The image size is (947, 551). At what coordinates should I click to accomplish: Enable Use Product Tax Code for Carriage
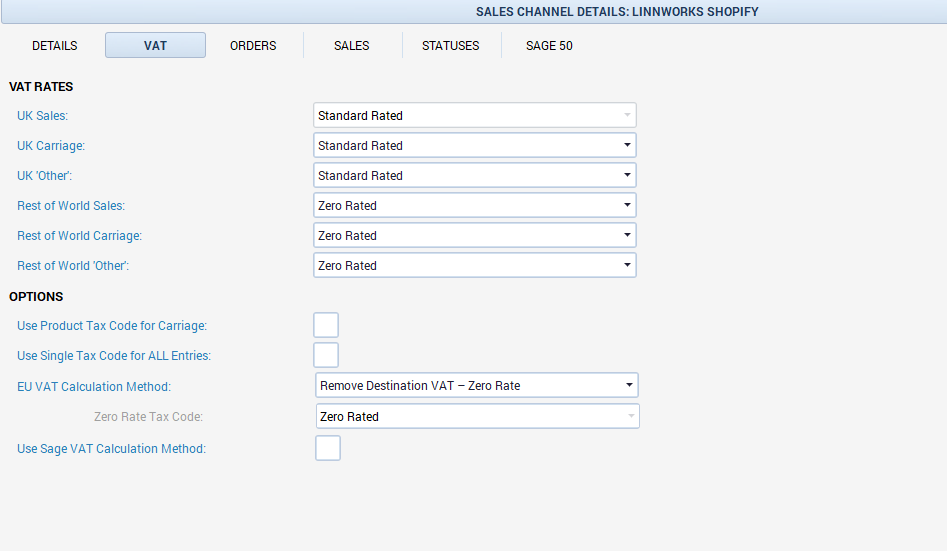tap(326, 325)
